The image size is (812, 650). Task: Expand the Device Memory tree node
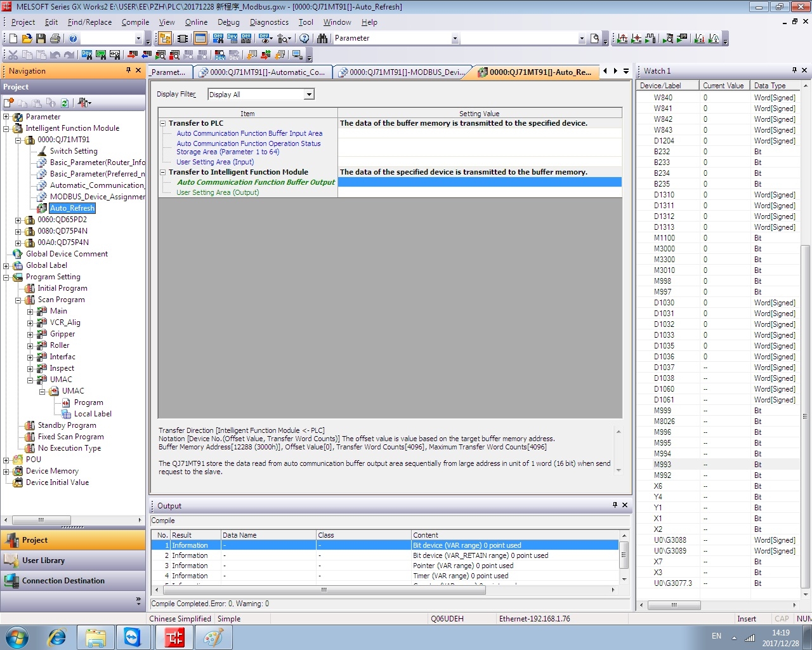click(x=6, y=471)
